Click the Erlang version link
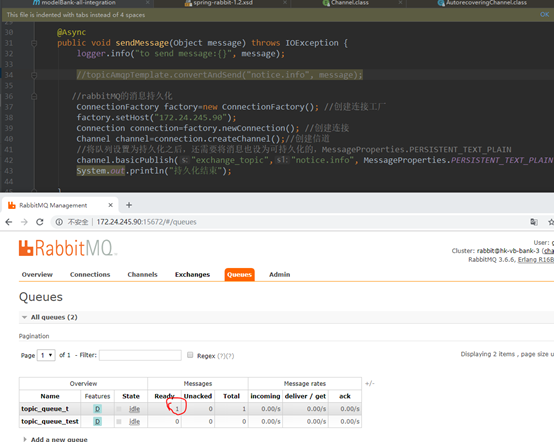Viewport: 554px width, 442px height. coord(536,260)
